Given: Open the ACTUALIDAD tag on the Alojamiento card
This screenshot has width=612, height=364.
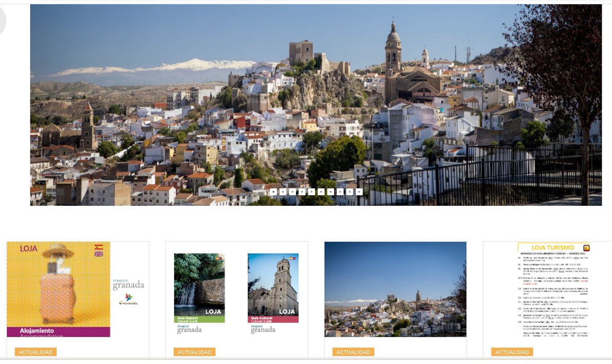Looking at the screenshot, I should (x=36, y=351).
